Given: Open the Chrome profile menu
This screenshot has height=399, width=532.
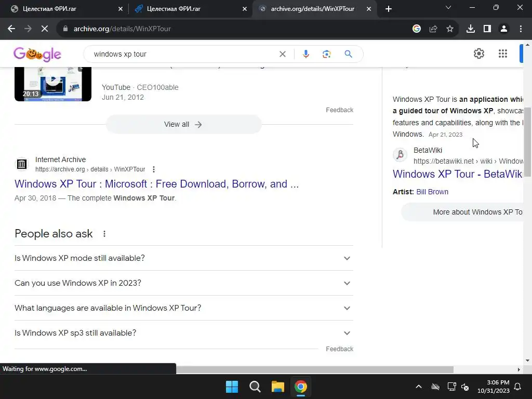Looking at the screenshot, I should 504,29.
